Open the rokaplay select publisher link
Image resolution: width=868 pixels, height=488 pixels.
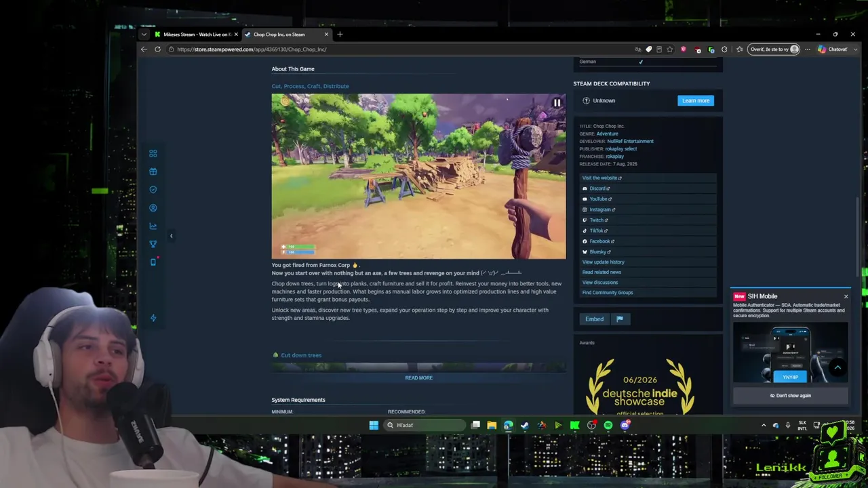pyautogui.click(x=620, y=148)
